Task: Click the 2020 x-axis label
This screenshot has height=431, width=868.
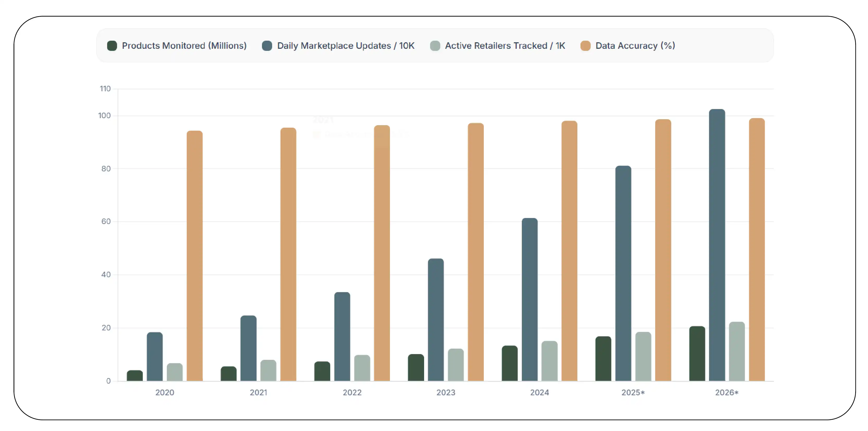Action: point(164,393)
